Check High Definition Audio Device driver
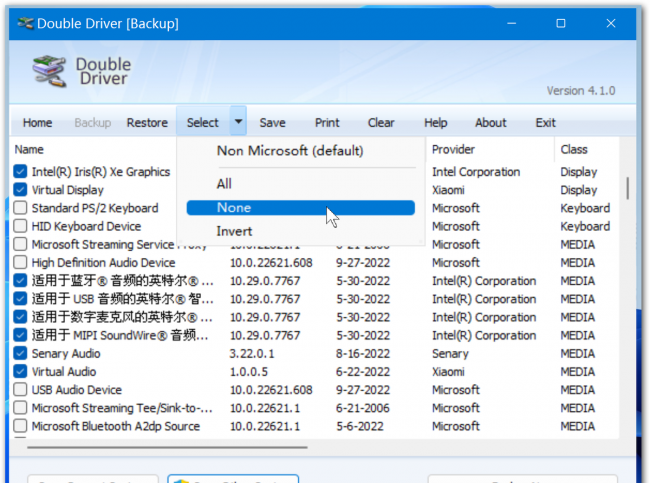This screenshot has height=483, width=650. click(20, 262)
